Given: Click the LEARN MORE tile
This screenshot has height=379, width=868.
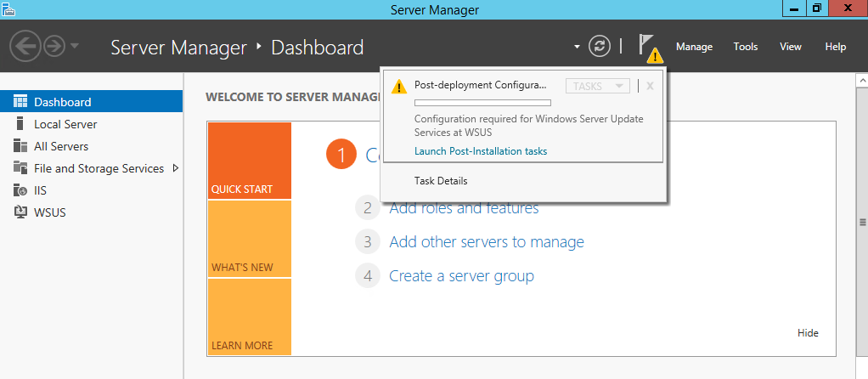Looking at the screenshot, I should pyautogui.click(x=250, y=317).
